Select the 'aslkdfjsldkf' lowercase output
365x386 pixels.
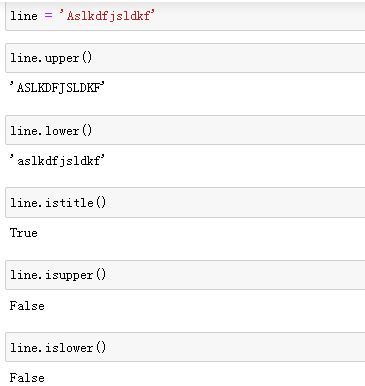pos(57,161)
